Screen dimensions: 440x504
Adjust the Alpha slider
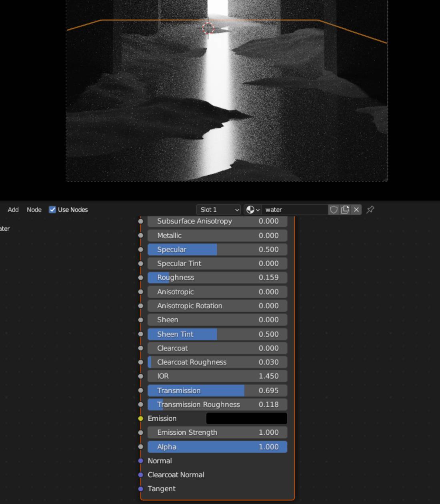pyautogui.click(x=218, y=447)
